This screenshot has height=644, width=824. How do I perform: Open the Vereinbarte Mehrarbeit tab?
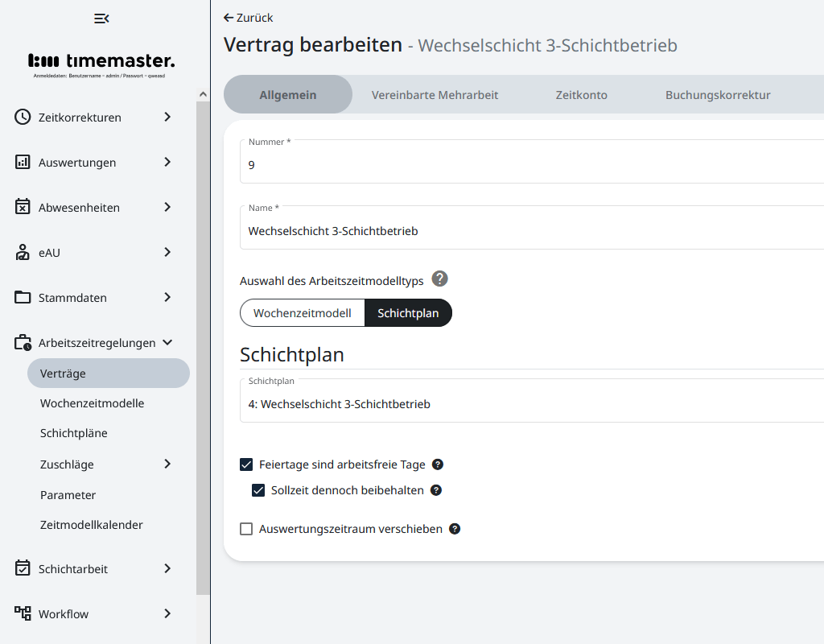(x=435, y=94)
